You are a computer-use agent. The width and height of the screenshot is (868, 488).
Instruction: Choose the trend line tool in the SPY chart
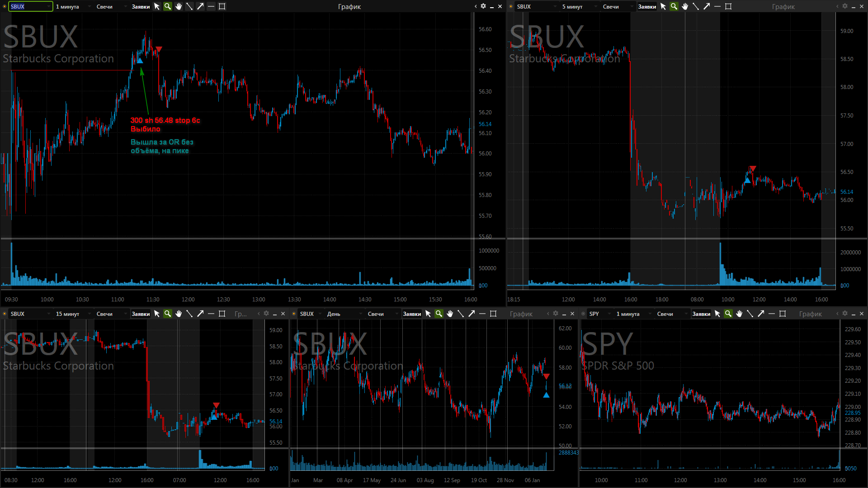(750, 314)
